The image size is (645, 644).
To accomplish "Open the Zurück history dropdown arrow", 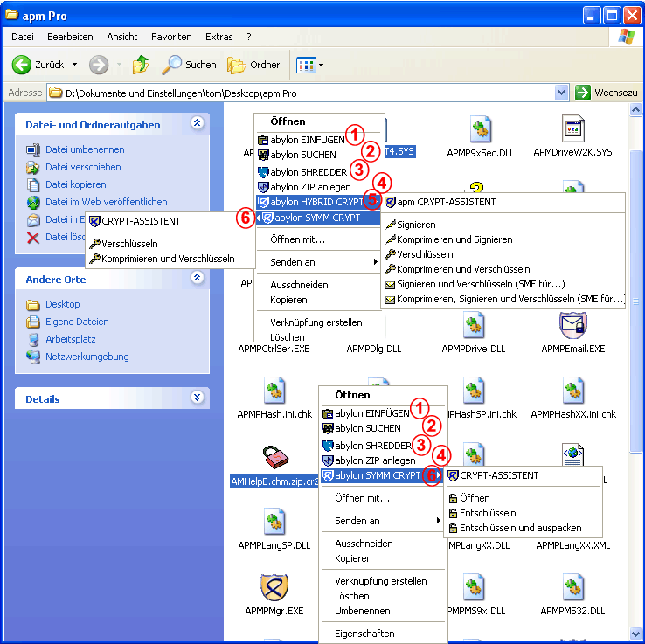I will tap(74, 65).
